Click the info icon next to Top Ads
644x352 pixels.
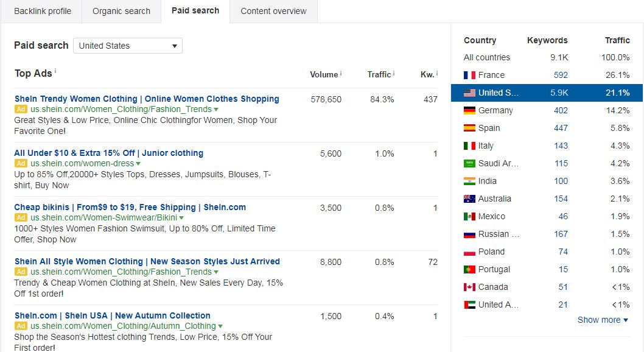[55, 71]
